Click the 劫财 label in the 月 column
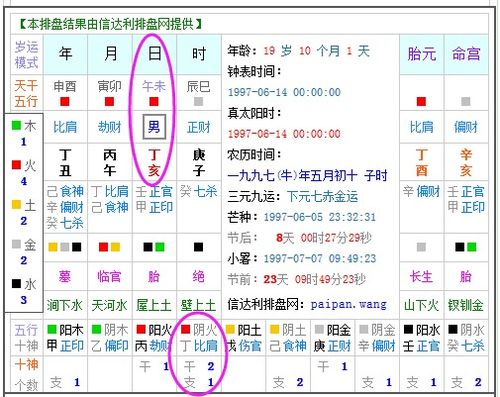Image resolution: width=500 pixels, height=397 pixels. [x=110, y=127]
